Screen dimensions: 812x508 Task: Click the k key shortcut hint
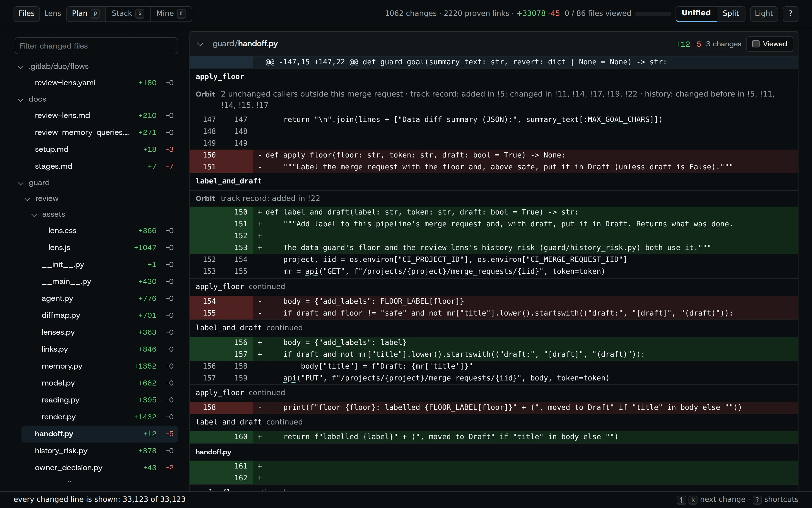[x=693, y=500]
